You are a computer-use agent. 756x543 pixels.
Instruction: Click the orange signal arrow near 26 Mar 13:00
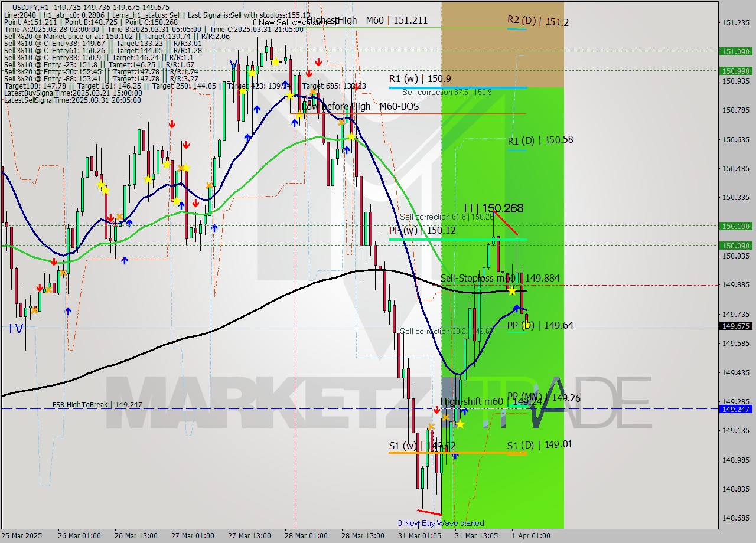pos(119,217)
